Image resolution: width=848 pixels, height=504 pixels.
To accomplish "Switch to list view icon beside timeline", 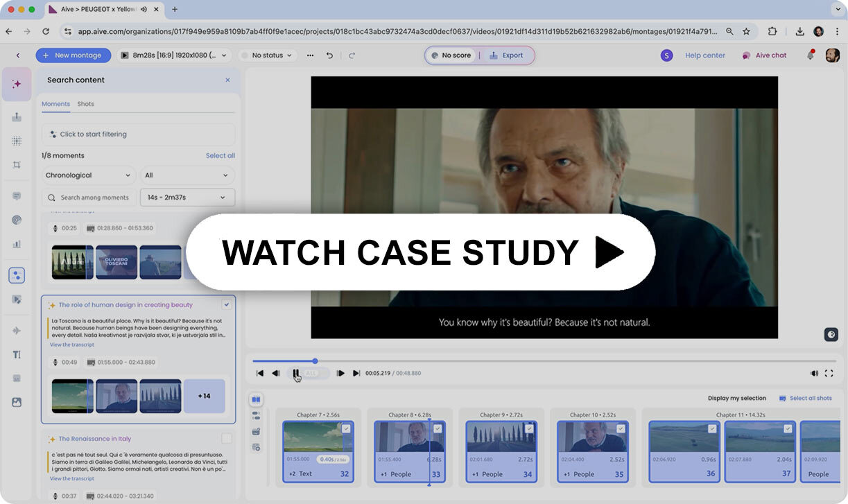I will 257,415.
